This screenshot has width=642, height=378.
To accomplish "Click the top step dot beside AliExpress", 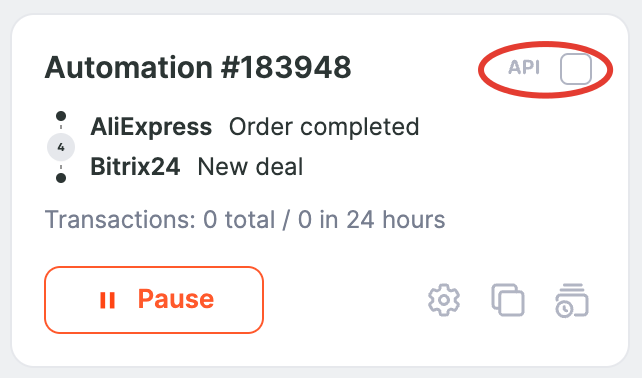I will coord(61,116).
